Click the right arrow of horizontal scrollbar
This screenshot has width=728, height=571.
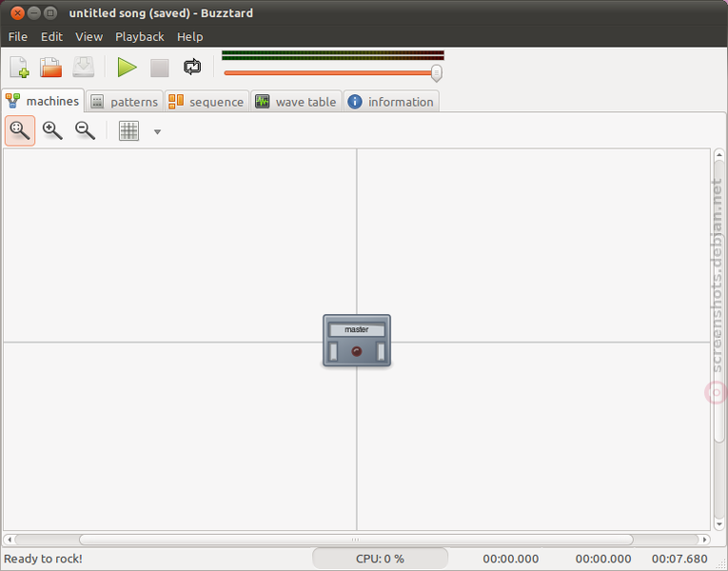pos(705,540)
